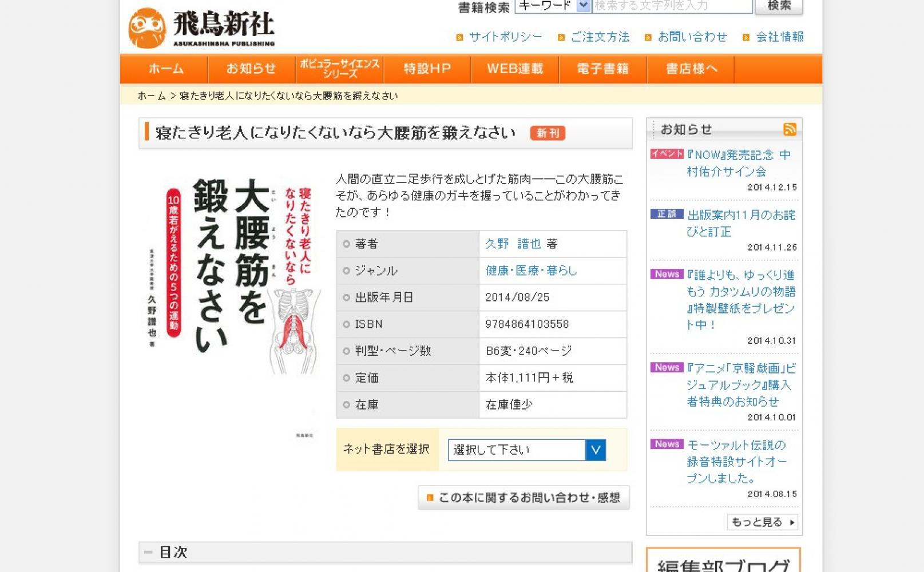This screenshot has width=924, height=572.
Task: Click the Asukashinsha daruma logo
Action: coord(147,27)
